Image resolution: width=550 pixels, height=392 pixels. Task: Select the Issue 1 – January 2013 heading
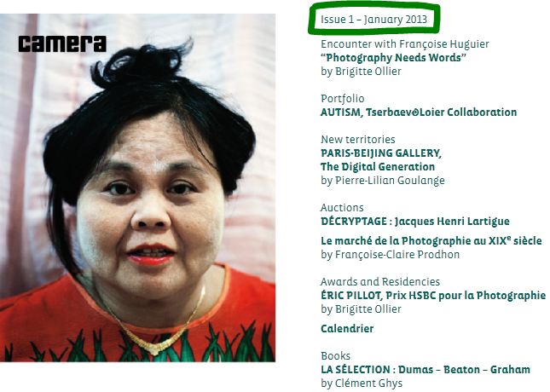(373, 20)
